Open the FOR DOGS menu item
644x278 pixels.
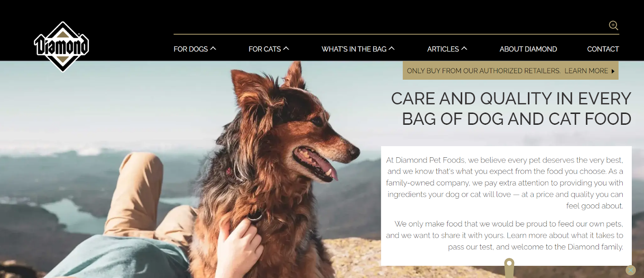coord(191,49)
